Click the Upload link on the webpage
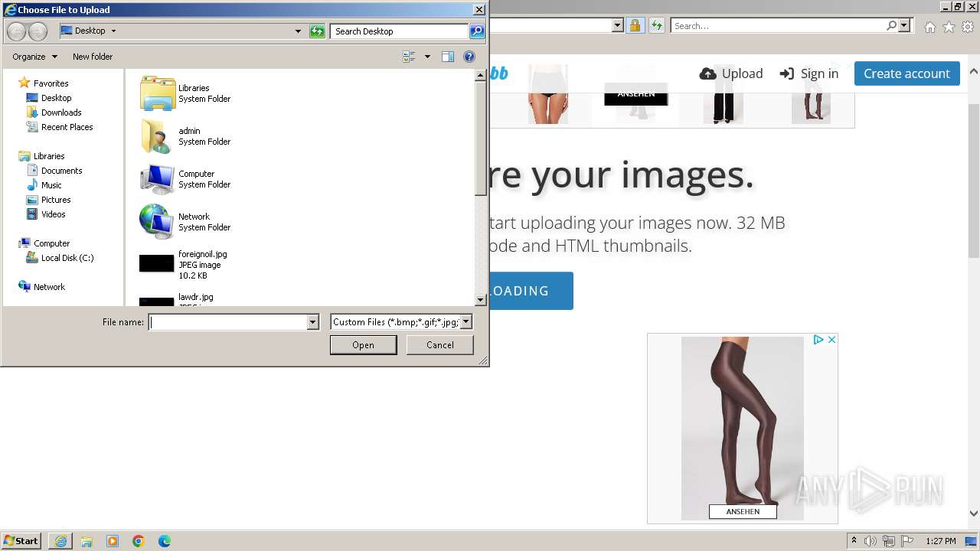The height and width of the screenshot is (551, 980). [x=731, y=73]
